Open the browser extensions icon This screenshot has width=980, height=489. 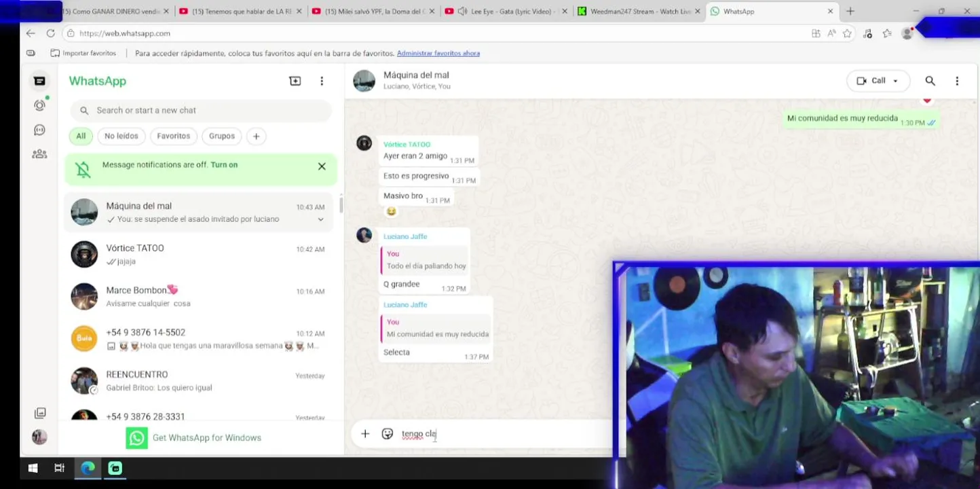tap(867, 33)
